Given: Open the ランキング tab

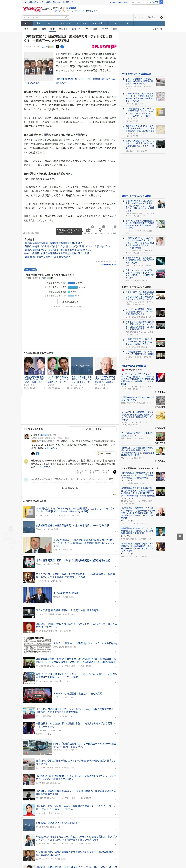Looking at the screenshot, I should [x=115, y=24].
